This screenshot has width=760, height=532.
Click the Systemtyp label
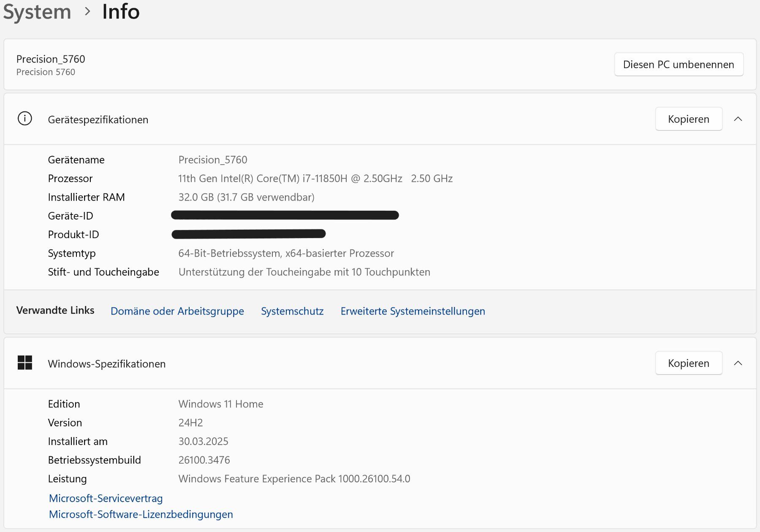tap(72, 253)
